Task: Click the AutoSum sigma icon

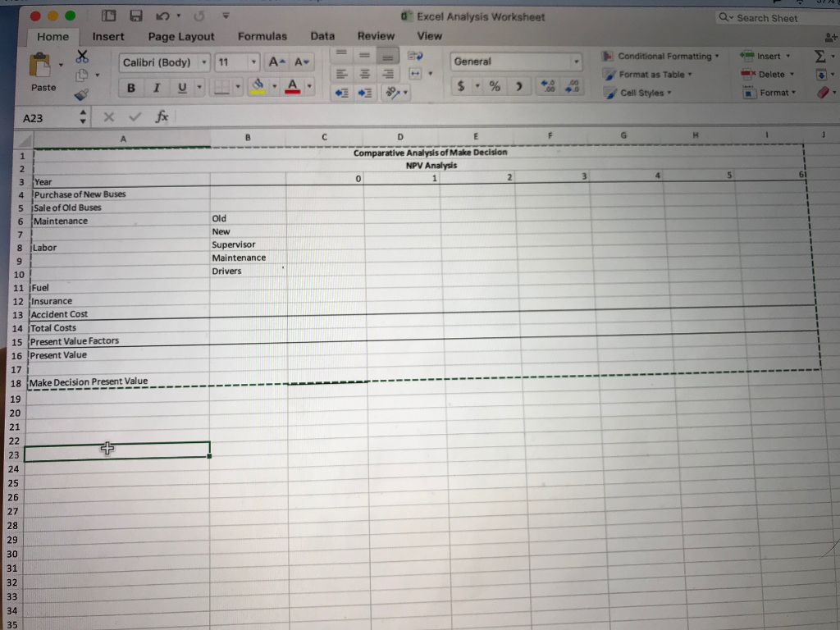Action: tap(819, 57)
